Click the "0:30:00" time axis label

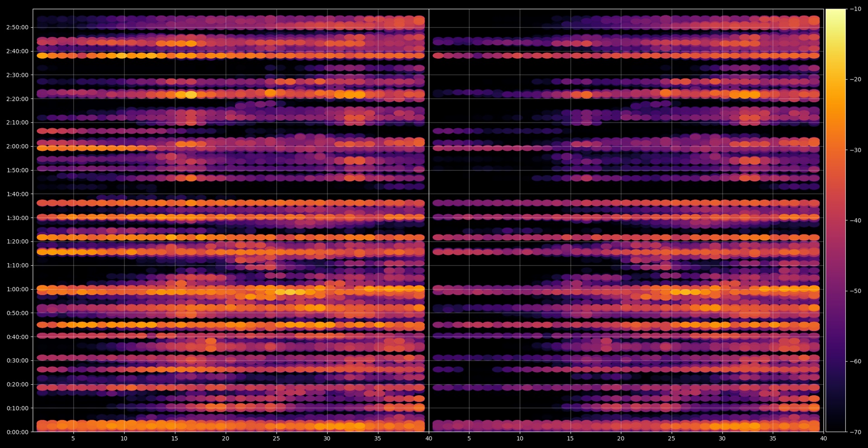[17, 360]
